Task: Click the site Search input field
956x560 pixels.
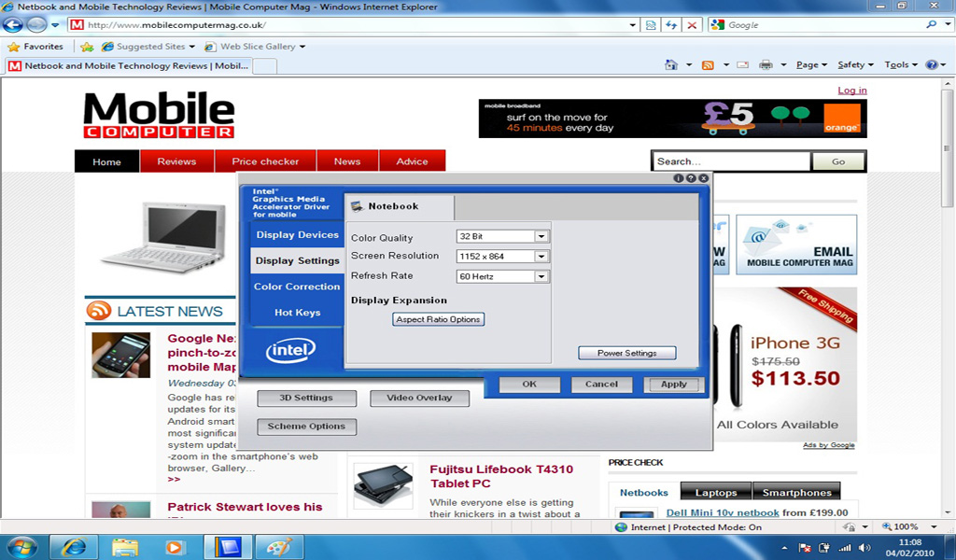Action: point(732,161)
